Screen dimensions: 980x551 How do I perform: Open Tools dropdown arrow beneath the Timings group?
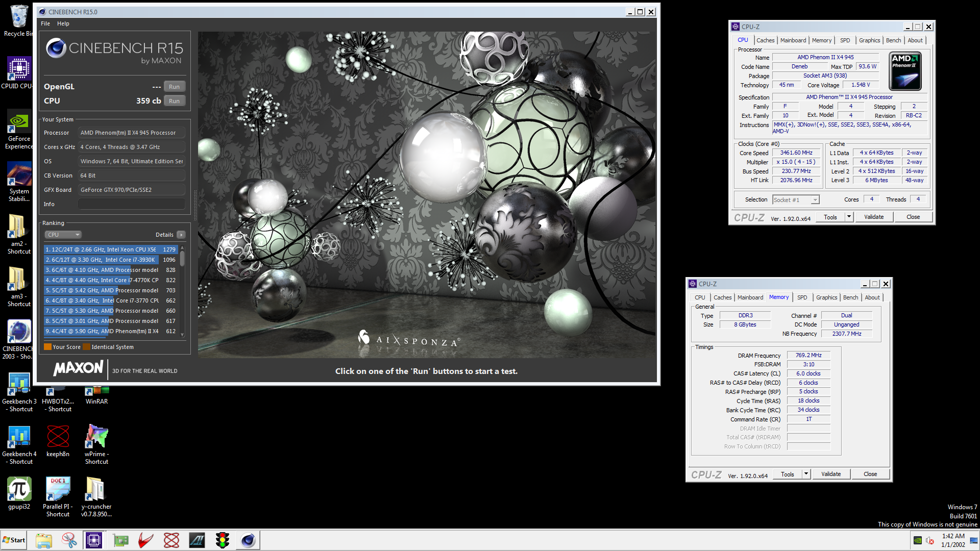tap(806, 474)
